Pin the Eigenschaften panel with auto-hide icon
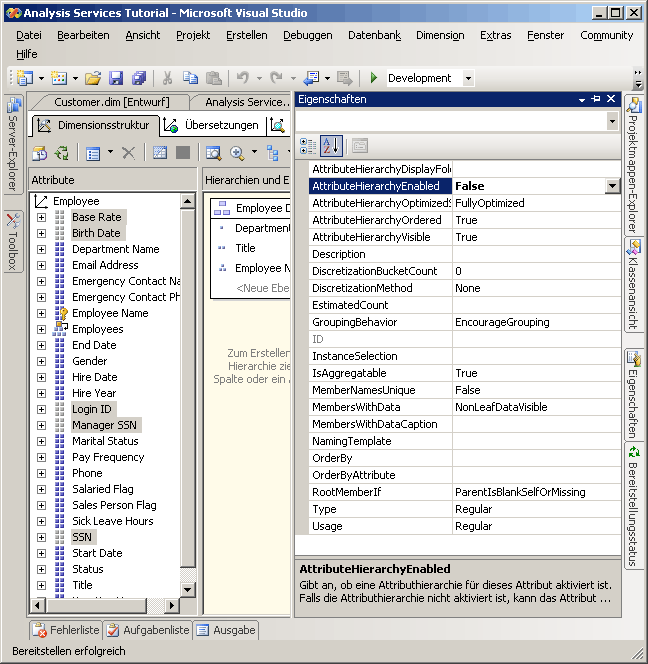 click(x=596, y=99)
